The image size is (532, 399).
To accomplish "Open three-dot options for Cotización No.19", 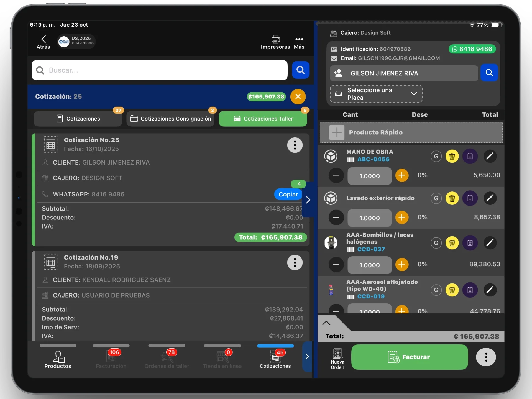I will pyautogui.click(x=295, y=262).
